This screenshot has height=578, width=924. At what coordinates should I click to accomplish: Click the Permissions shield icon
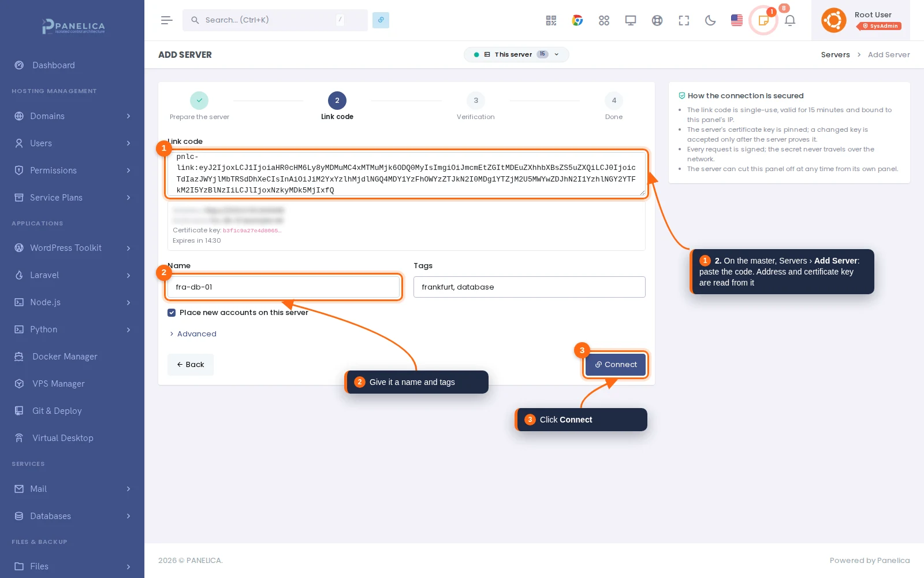19,171
